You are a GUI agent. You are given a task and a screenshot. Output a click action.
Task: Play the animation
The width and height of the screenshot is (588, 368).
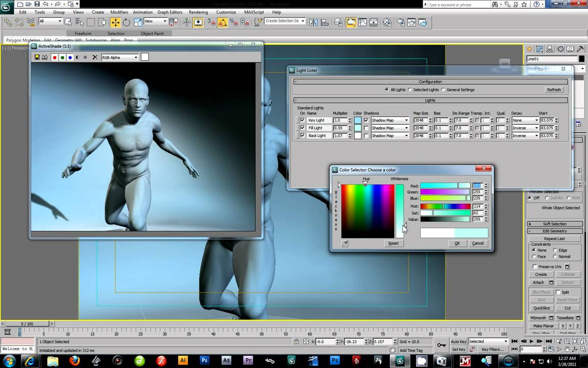[531, 341]
